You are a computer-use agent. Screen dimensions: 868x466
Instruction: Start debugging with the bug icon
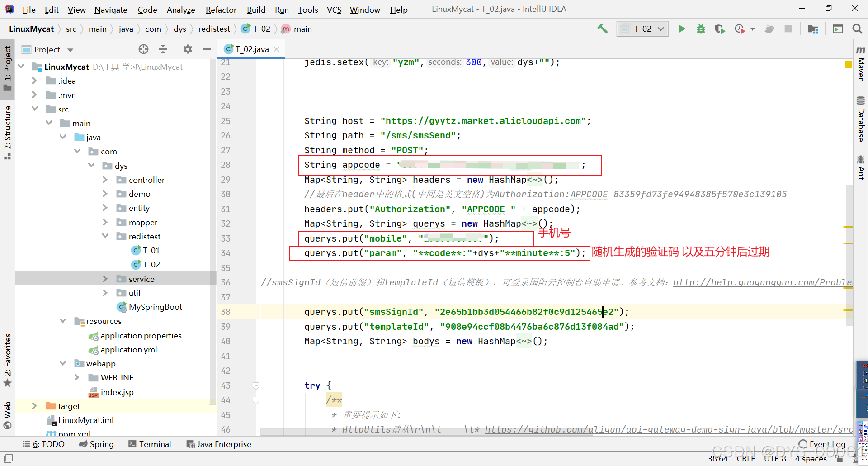[x=701, y=29]
